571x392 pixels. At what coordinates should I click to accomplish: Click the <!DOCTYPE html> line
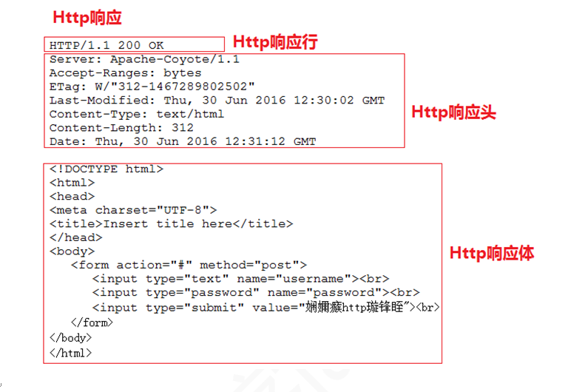click(107, 169)
